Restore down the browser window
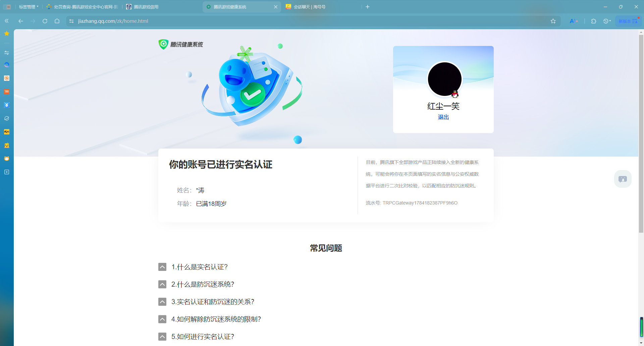 point(621,7)
